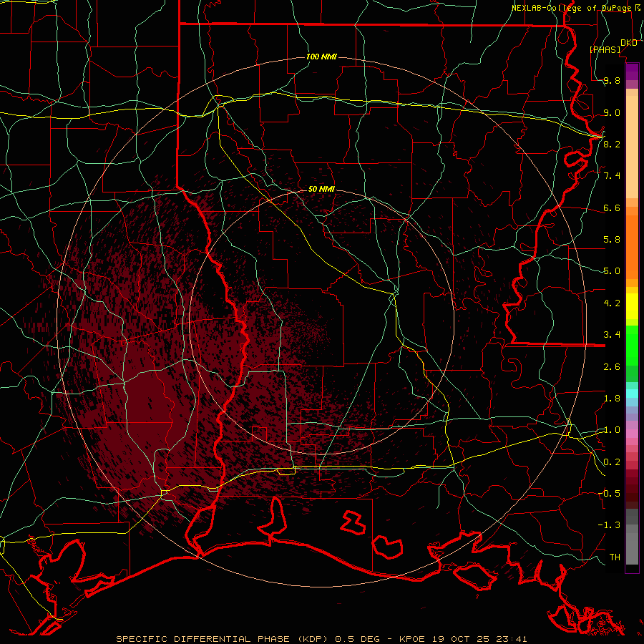Screen dimensions: 644x644
Task: Click the 5.8 color scale value
Action: coord(612,240)
